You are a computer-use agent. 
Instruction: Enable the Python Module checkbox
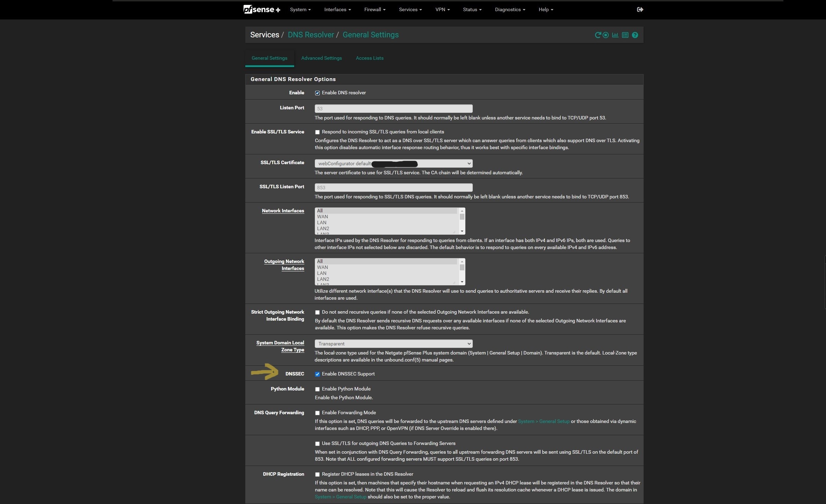click(317, 389)
